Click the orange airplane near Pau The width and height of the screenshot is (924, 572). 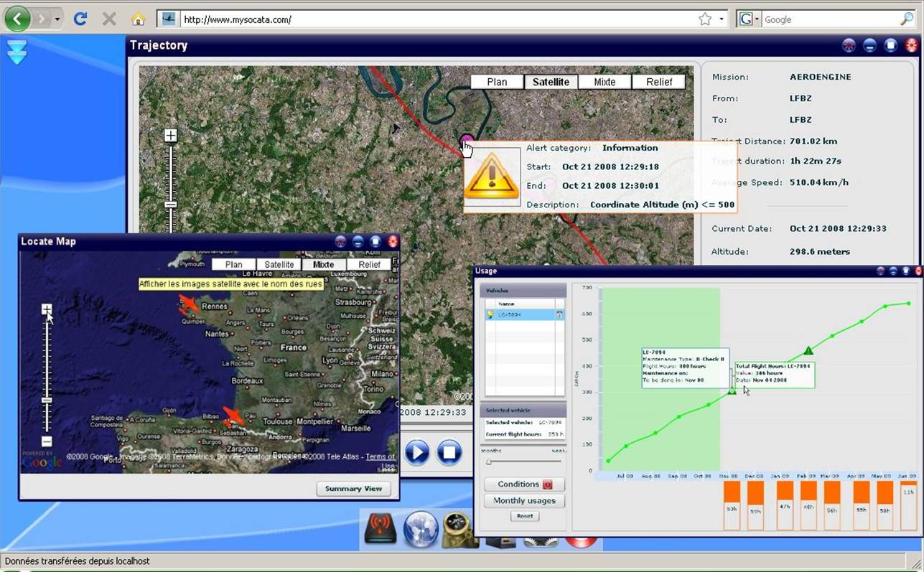coord(233,416)
